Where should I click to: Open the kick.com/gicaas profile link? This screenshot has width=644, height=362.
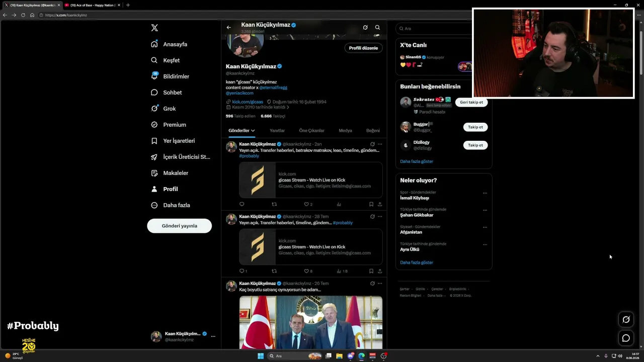(248, 102)
